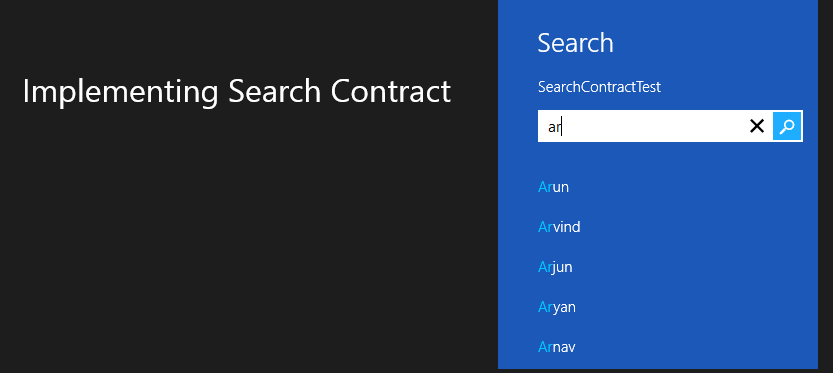Click the highlighted "Ar" prefix of Arjun
The width and height of the screenshot is (833, 373).
pyautogui.click(x=545, y=267)
